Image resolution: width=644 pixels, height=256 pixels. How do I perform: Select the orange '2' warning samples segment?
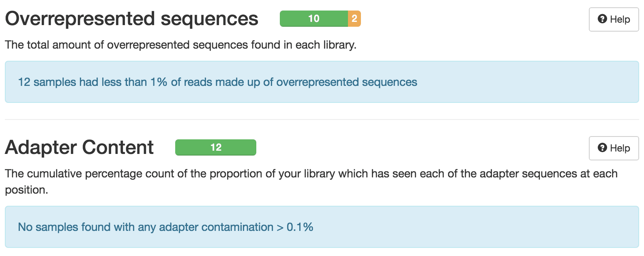click(x=354, y=19)
